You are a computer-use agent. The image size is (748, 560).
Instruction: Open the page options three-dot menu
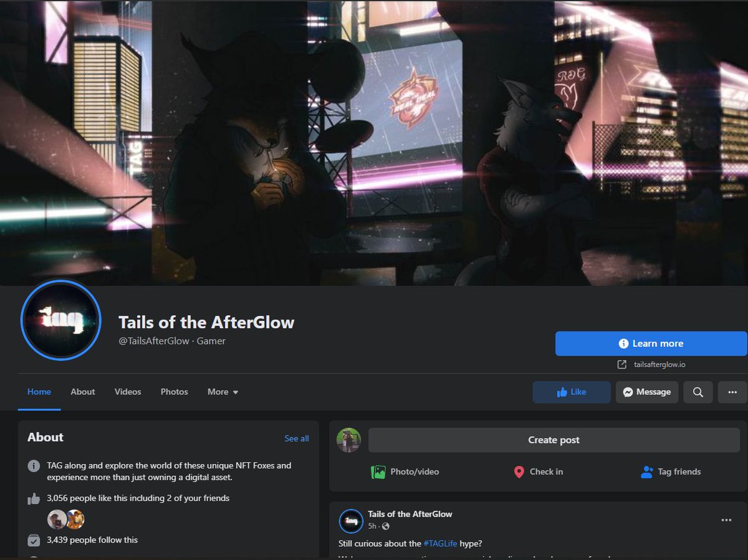pyautogui.click(x=732, y=392)
